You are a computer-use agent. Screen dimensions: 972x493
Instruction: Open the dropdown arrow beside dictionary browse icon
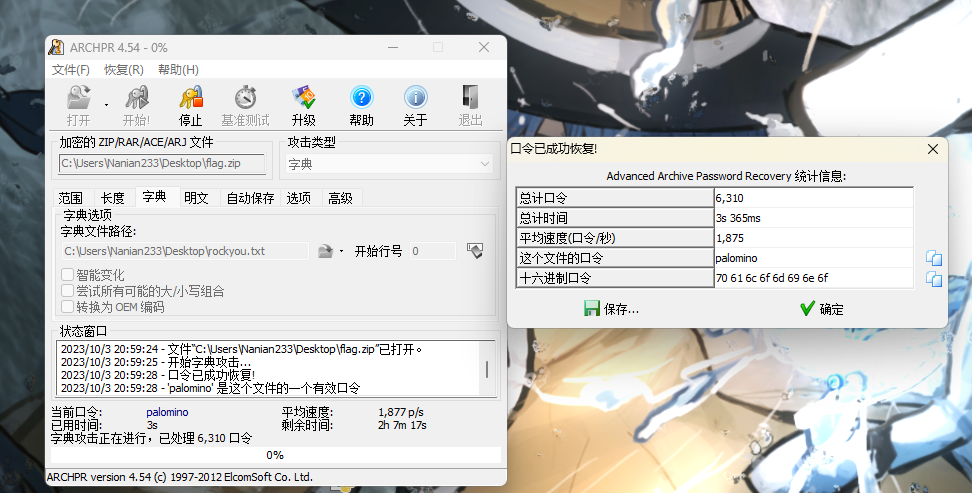(x=341, y=252)
